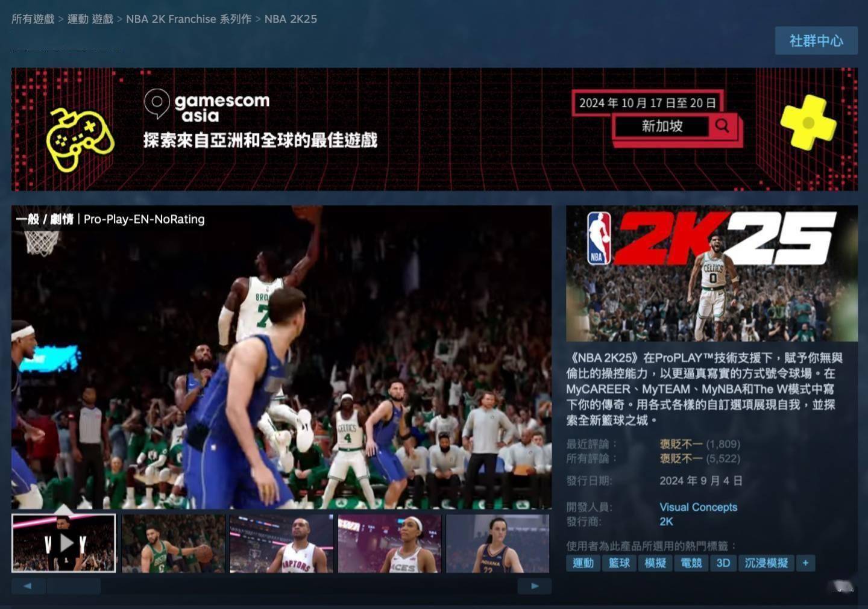The height and width of the screenshot is (609, 868).
Task: Select the 模擬 tag
Action: point(655,563)
